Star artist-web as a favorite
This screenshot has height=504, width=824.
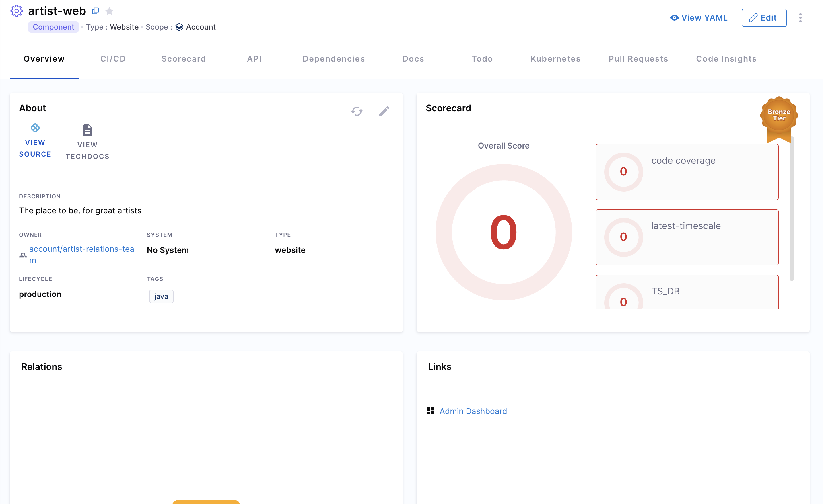pos(109,11)
